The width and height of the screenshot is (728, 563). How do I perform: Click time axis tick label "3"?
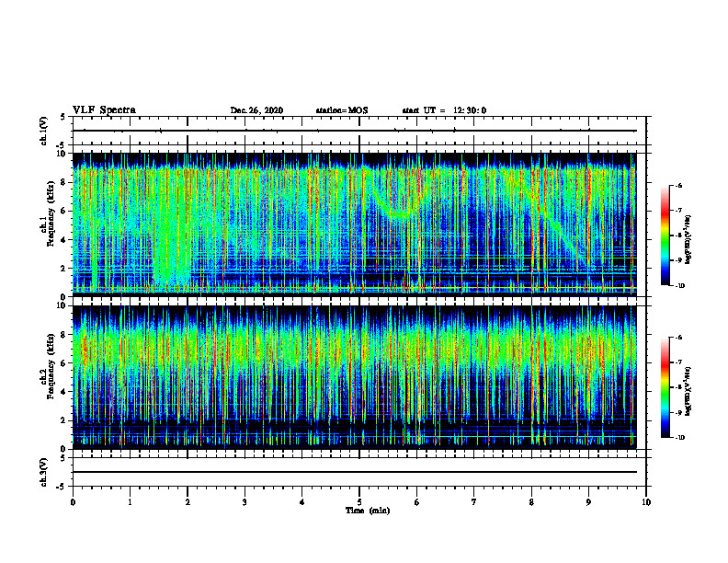245,502
